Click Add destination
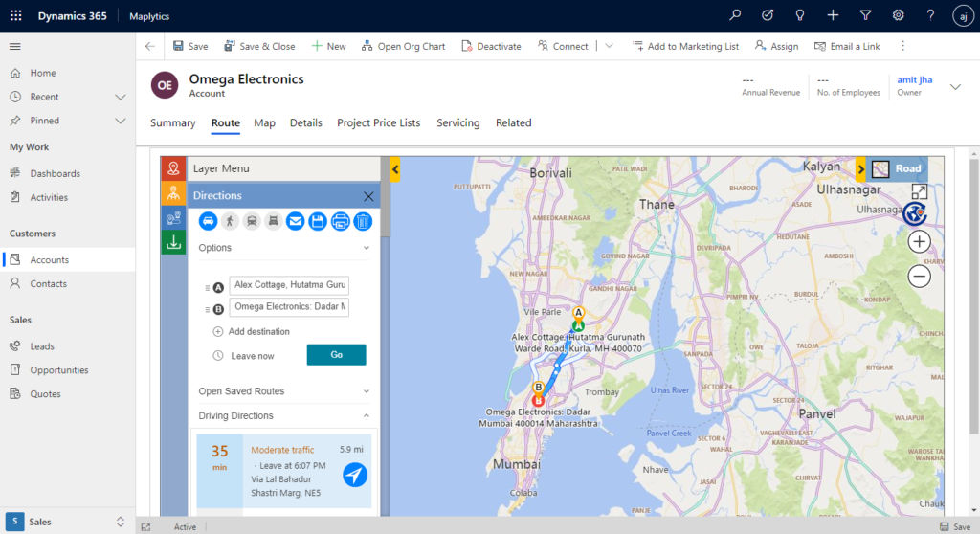This screenshot has height=534, width=980. 252,331
